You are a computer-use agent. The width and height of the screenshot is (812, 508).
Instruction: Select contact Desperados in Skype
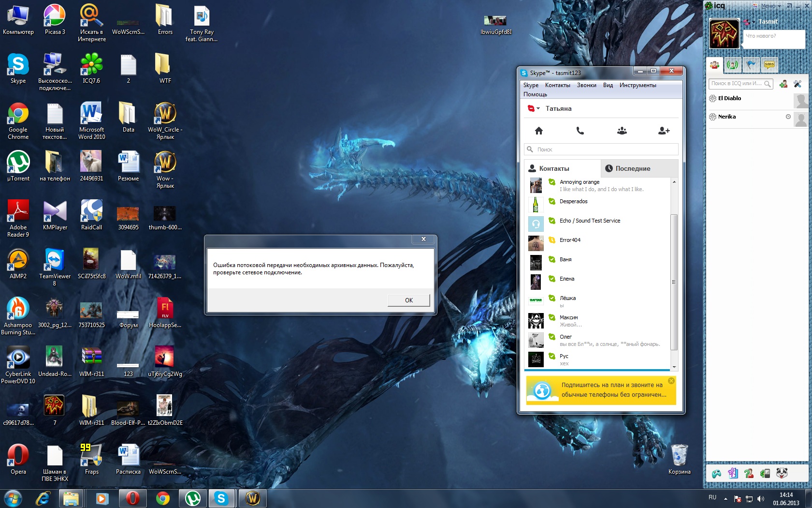pos(598,205)
